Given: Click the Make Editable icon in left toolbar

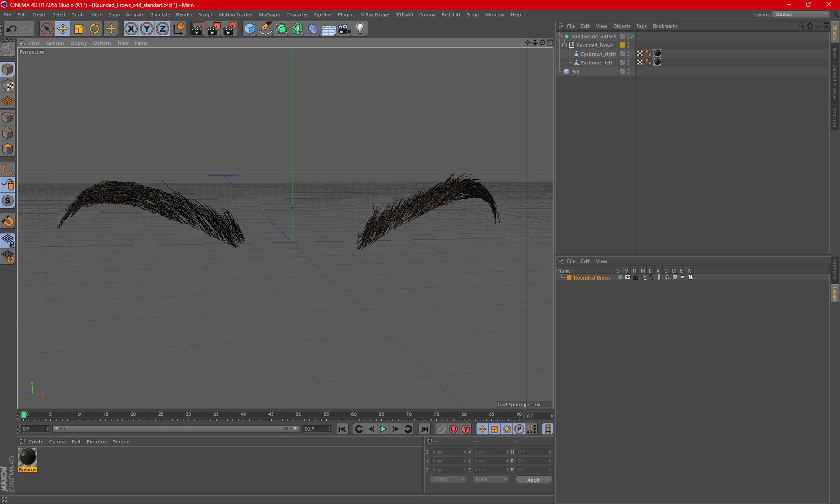Looking at the screenshot, I should pyautogui.click(x=8, y=49).
